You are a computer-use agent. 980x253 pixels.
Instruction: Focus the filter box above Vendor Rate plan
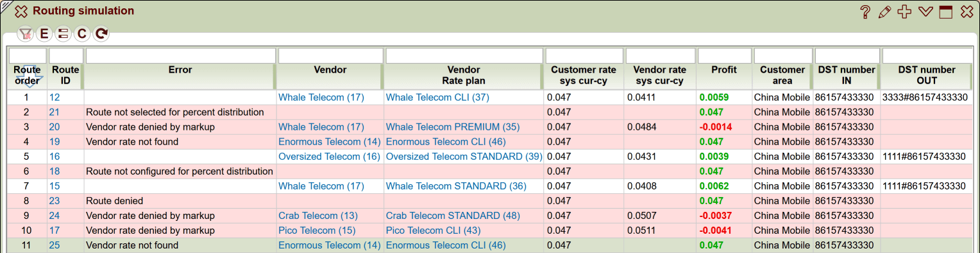(x=464, y=56)
